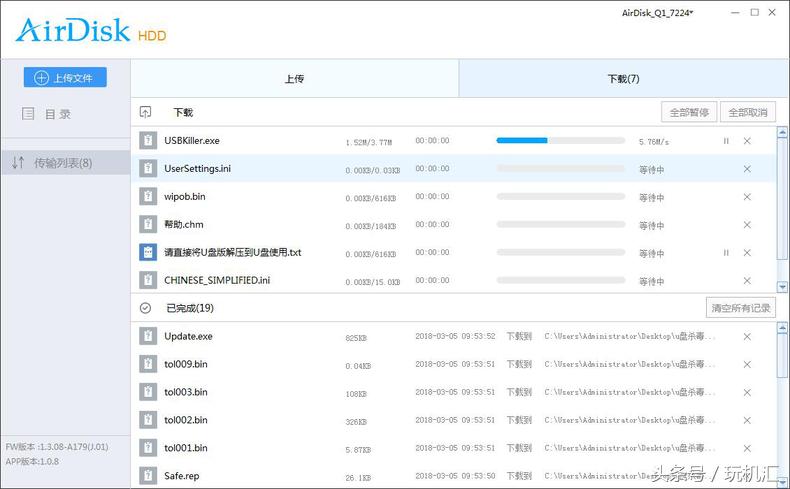The width and height of the screenshot is (790, 489).
Task: Click the Update.exe file icon
Action: pos(148,336)
